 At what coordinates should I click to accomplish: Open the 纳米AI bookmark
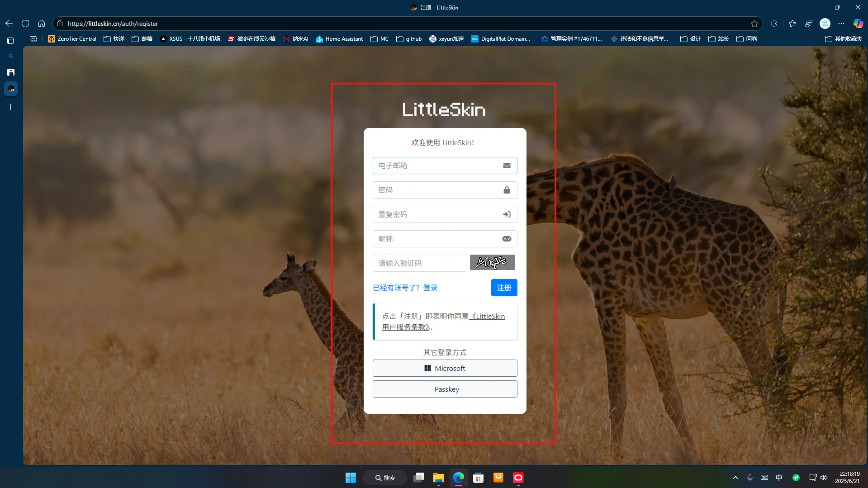point(295,39)
